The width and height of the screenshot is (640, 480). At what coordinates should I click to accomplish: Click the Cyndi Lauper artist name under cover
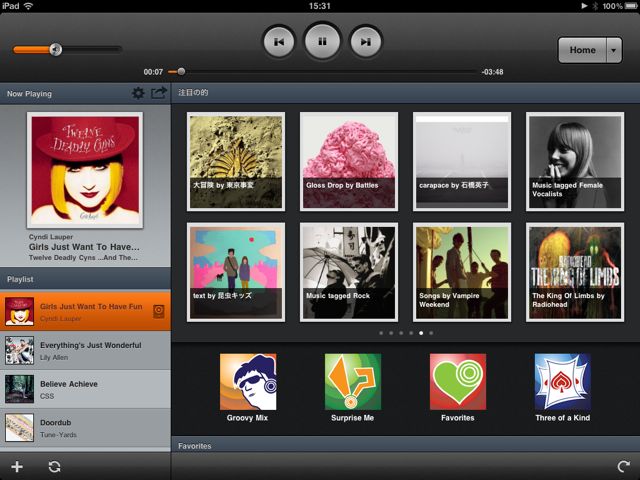click(51, 237)
